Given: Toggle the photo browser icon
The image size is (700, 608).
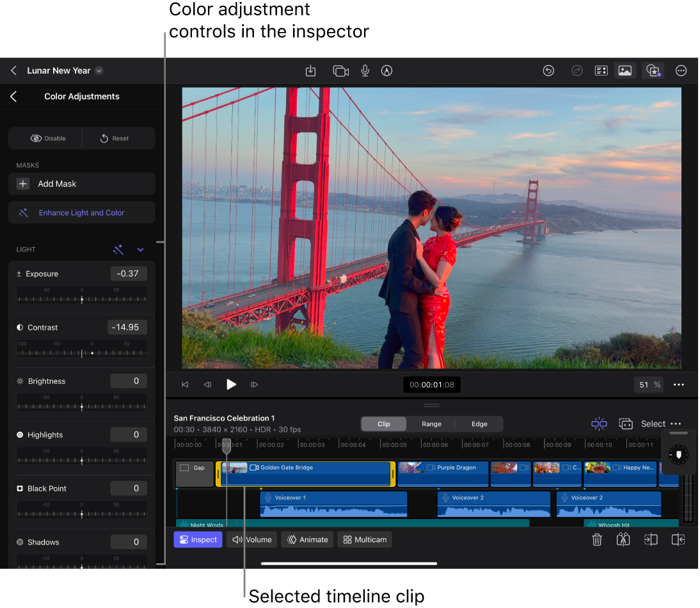Looking at the screenshot, I should 625,70.
